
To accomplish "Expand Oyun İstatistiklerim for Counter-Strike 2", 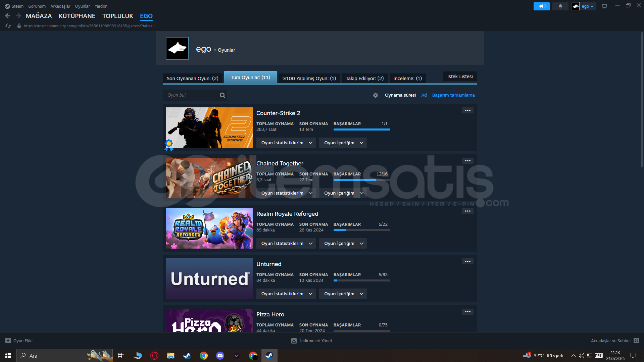I will [286, 143].
